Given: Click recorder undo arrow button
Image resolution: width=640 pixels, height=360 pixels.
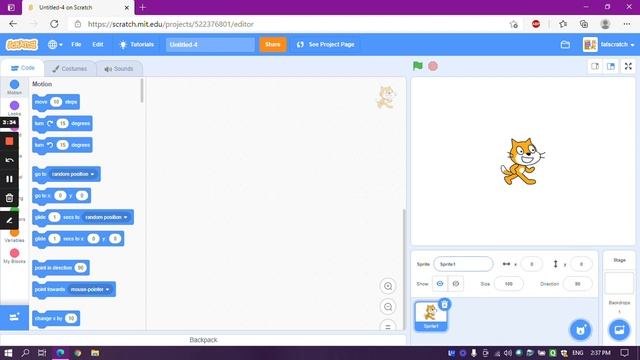Looking at the screenshot, I should pyautogui.click(x=9, y=160).
